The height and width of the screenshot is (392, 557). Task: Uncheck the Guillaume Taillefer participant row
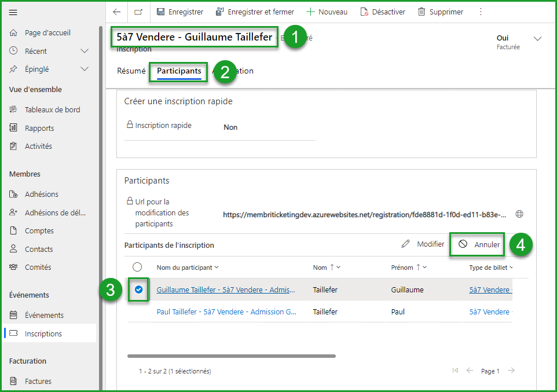[138, 290]
